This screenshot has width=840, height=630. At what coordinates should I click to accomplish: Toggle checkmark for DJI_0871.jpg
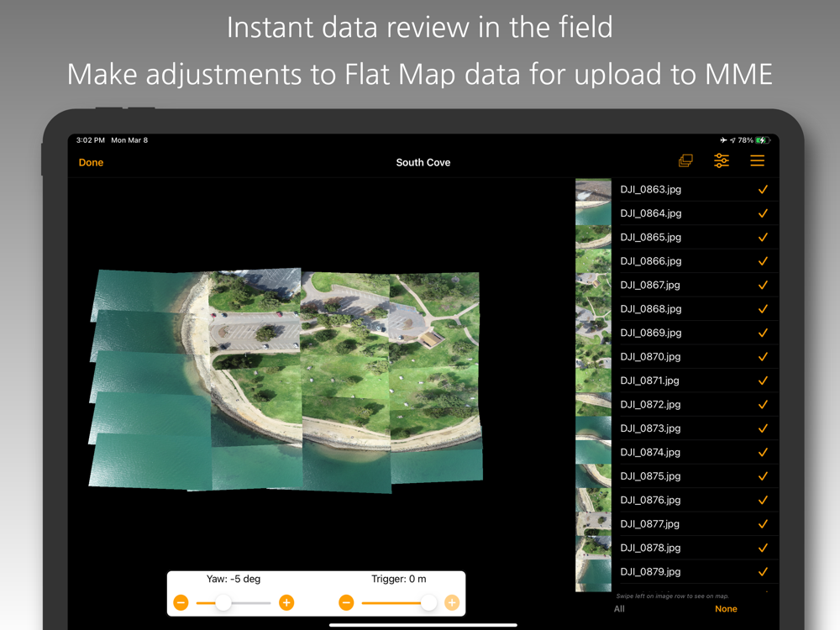click(763, 381)
